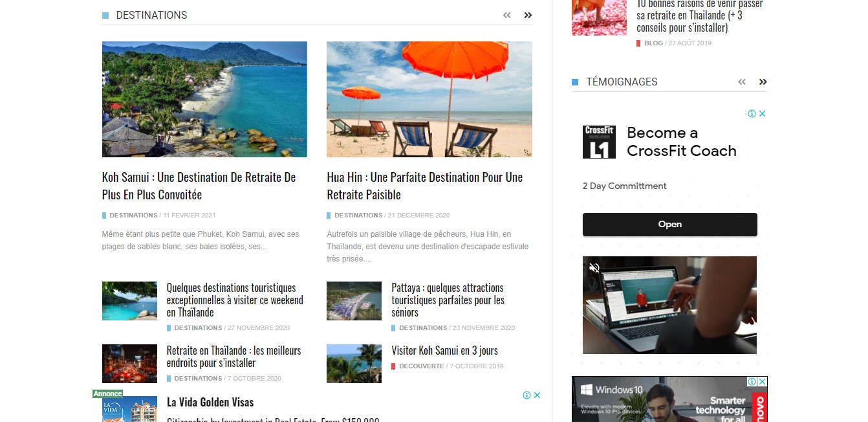The height and width of the screenshot is (422, 868).
Task: Open the CrossFit ad info icon
Action: [x=752, y=114]
